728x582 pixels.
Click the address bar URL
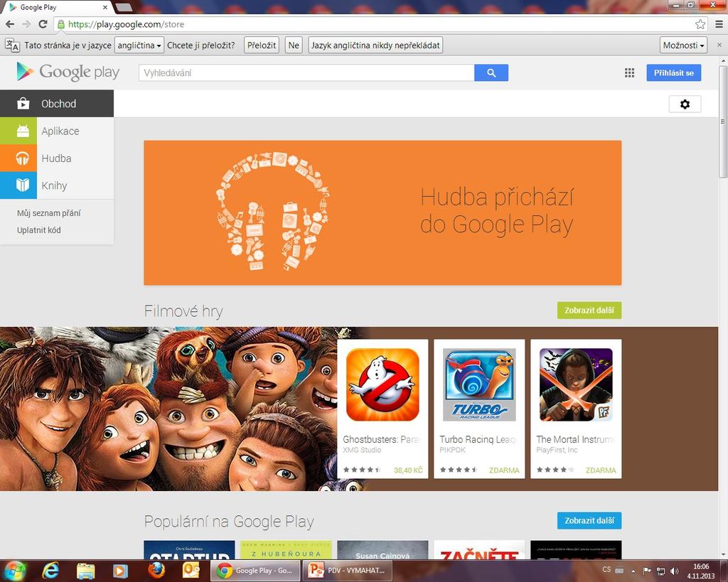click(127, 24)
